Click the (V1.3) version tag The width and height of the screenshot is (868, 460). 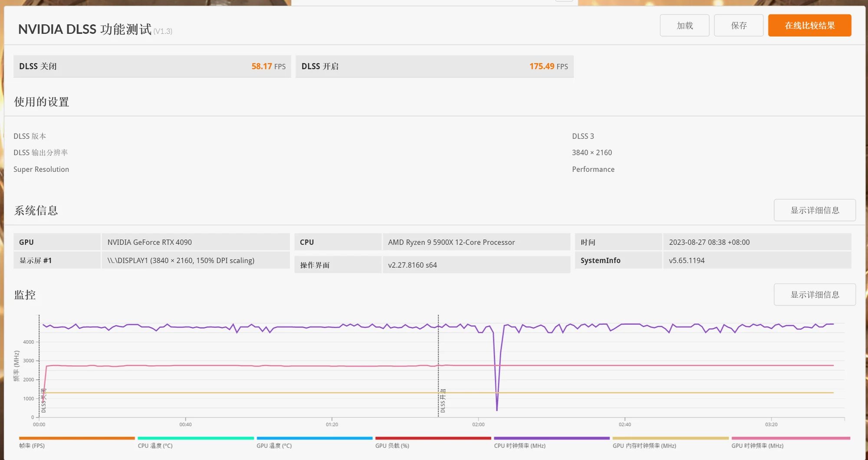click(163, 31)
